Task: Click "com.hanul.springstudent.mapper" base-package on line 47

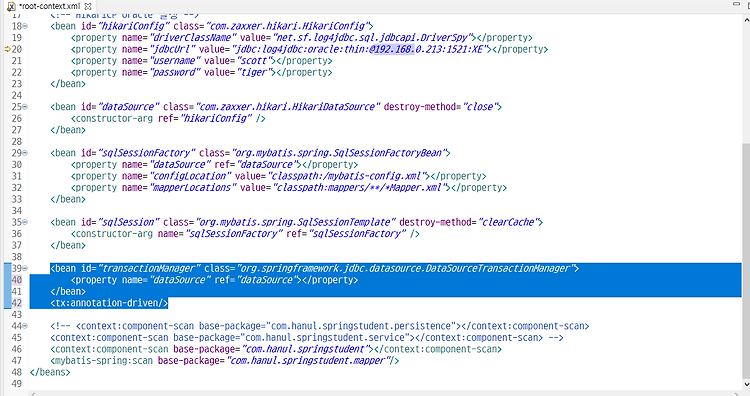Action: [x=307, y=360]
